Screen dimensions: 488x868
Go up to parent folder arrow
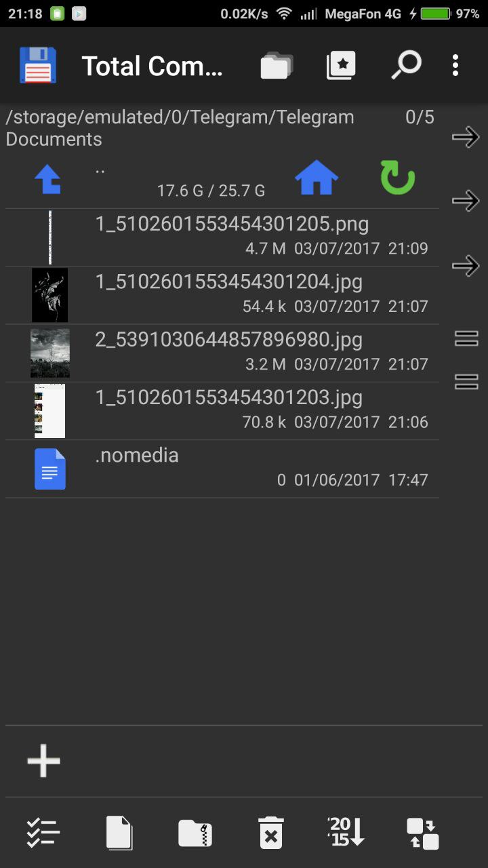48,180
